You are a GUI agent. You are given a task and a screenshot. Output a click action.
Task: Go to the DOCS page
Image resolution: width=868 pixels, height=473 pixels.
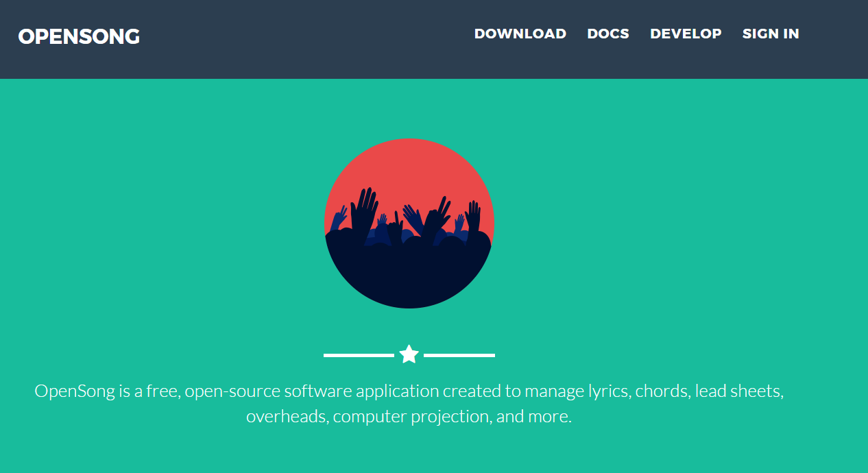tap(608, 34)
